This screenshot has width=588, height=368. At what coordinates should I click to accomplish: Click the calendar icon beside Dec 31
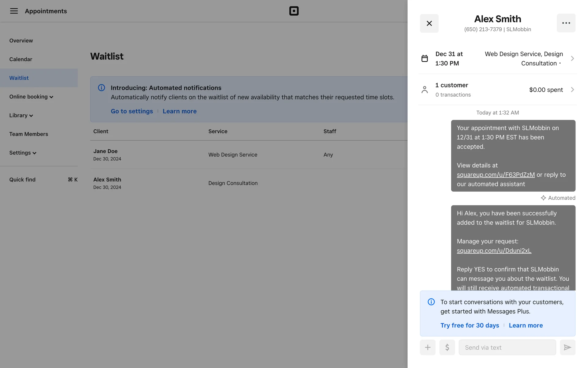(424, 59)
